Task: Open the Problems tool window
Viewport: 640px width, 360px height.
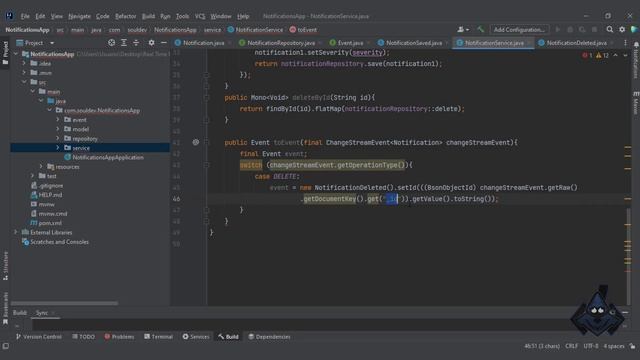Action: point(119,337)
